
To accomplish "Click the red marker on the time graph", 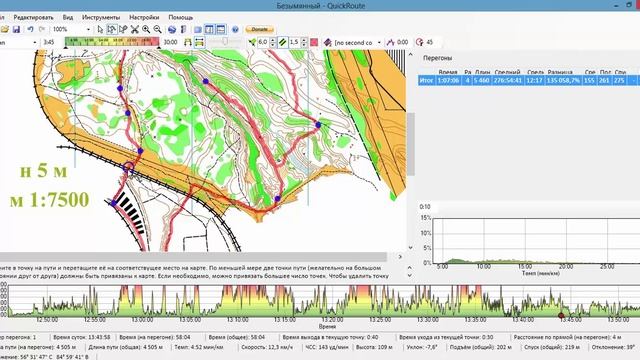I will pyautogui.click(x=561, y=315).
